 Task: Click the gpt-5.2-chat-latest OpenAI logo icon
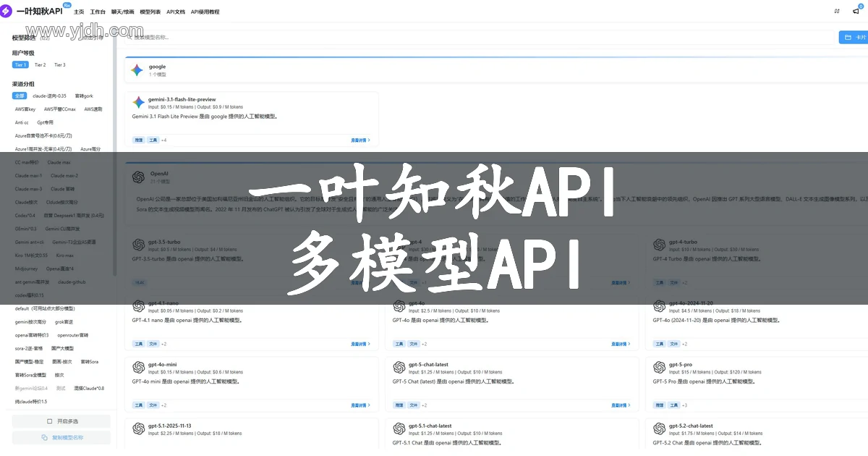pos(660,429)
